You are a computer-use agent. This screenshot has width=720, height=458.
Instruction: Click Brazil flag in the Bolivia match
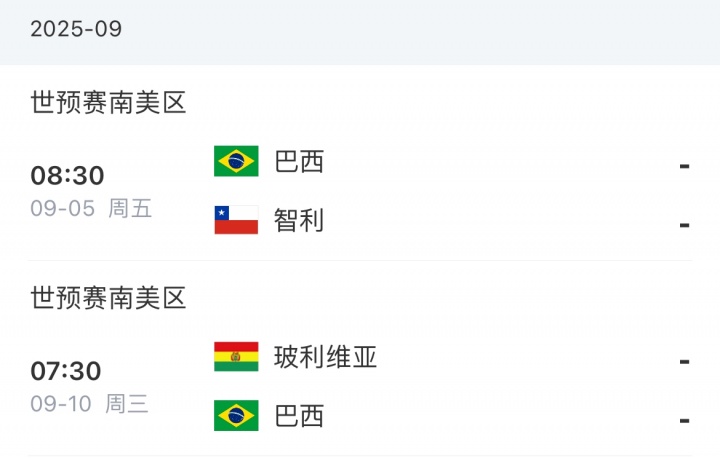[x=236, y=416]
